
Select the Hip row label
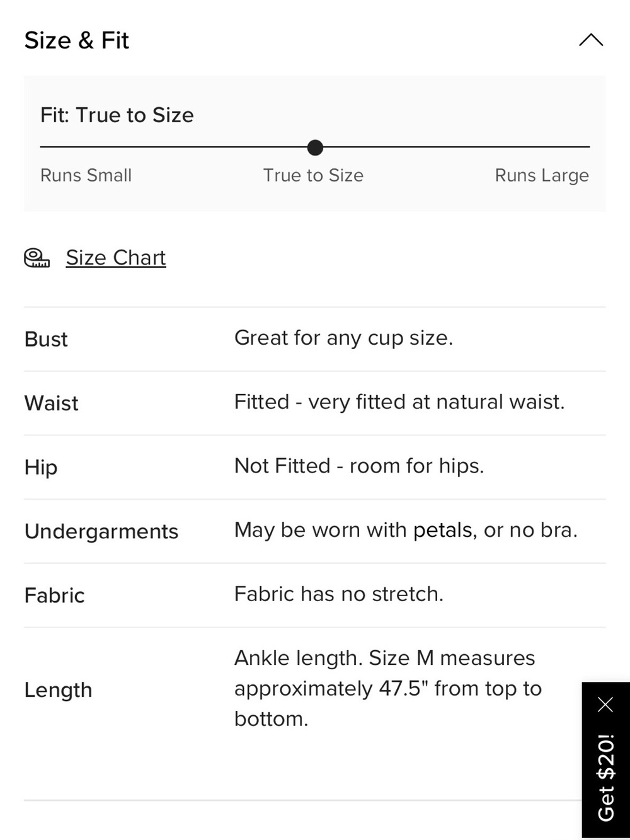[41, 468]
